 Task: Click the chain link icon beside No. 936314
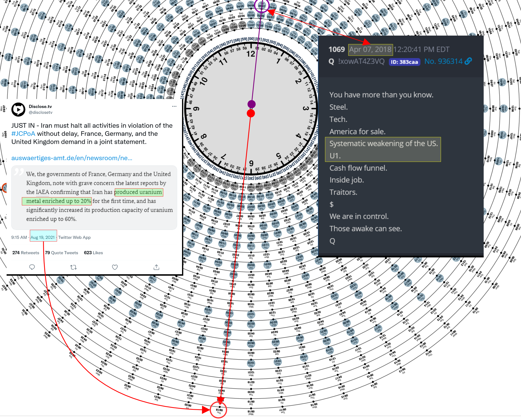[468, 61]
